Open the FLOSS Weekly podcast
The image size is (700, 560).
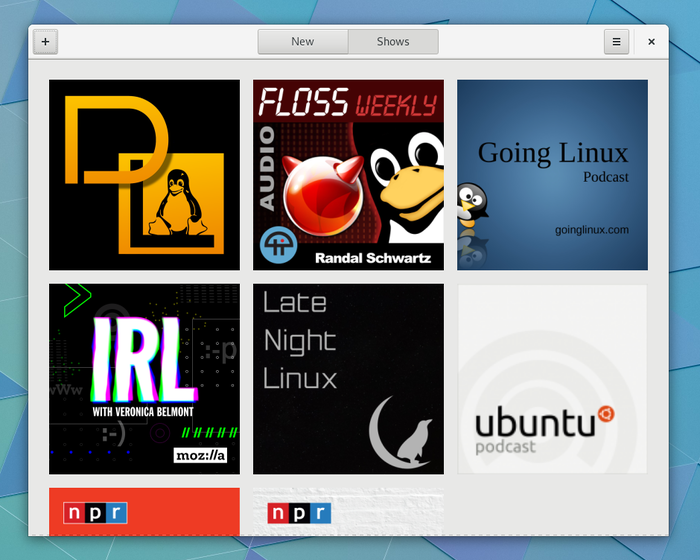pyautogui.click(x=348, y=175)
